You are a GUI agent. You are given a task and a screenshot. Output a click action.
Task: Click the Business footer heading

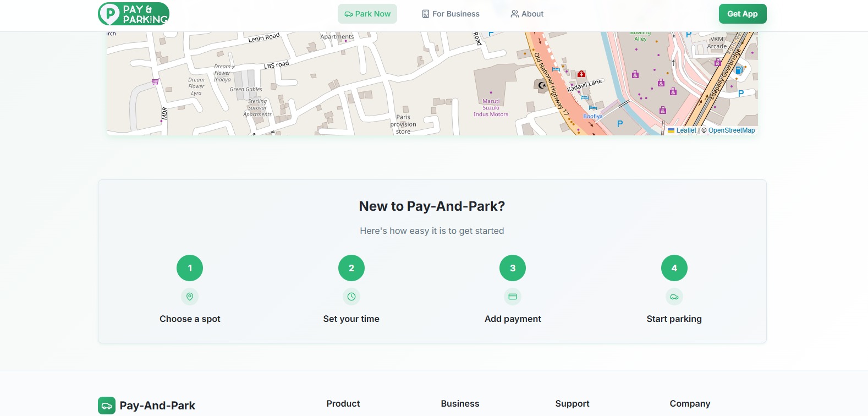tap(460, 403)
